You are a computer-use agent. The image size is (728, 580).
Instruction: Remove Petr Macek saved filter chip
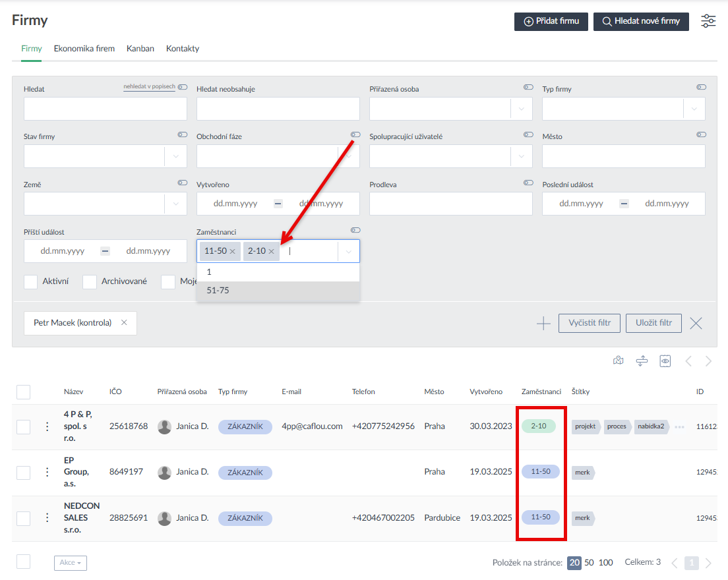pyautogui.click(x=124, y=323)
